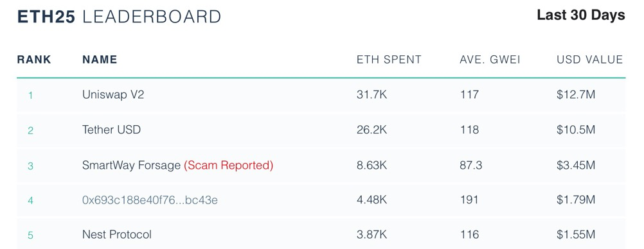Open address 0x693c188e40f76...bc43e
The height and width of the screenshot is (249, 644).
(150, 200)
